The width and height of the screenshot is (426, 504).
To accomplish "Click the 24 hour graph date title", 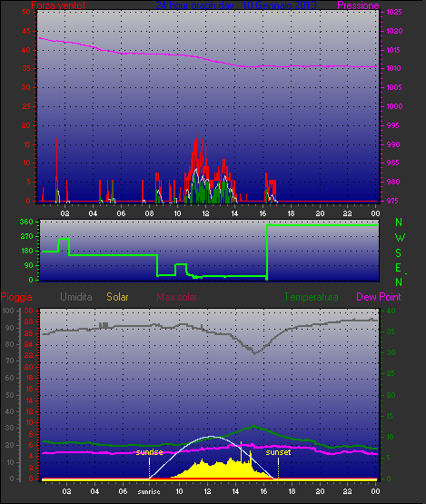I will [236, 5].
